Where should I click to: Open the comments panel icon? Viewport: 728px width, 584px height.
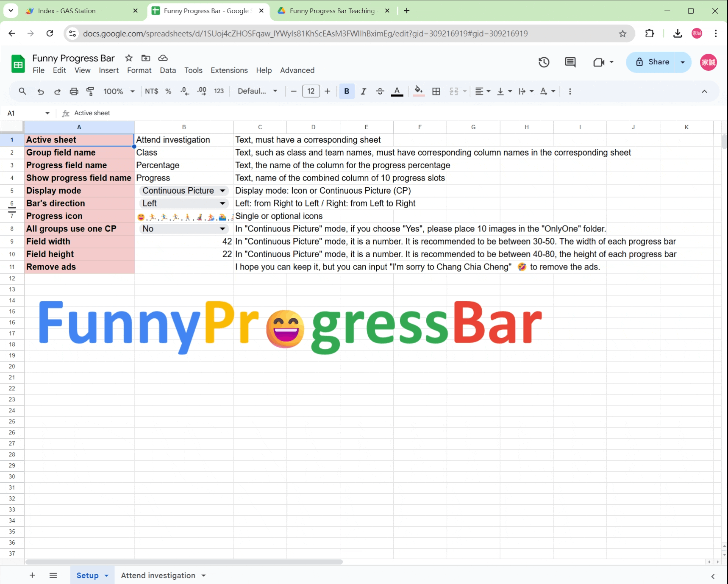(x=570, y=62)
